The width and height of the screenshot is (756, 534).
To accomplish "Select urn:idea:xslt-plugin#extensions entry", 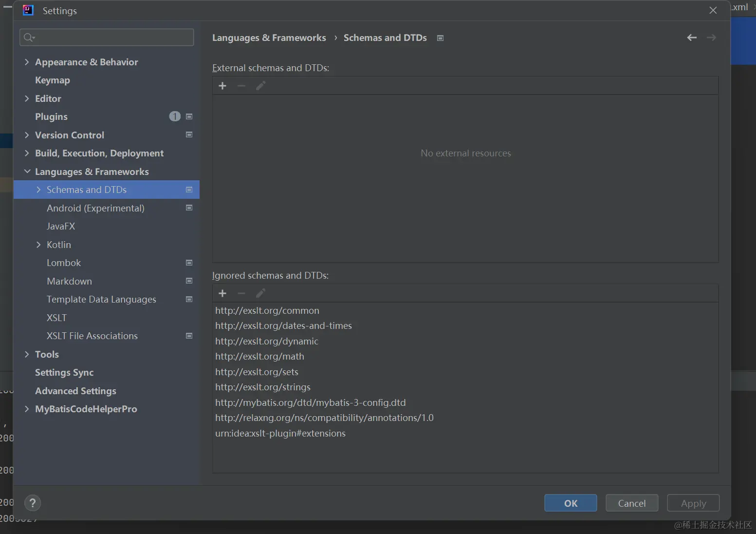I will [465, 433].
